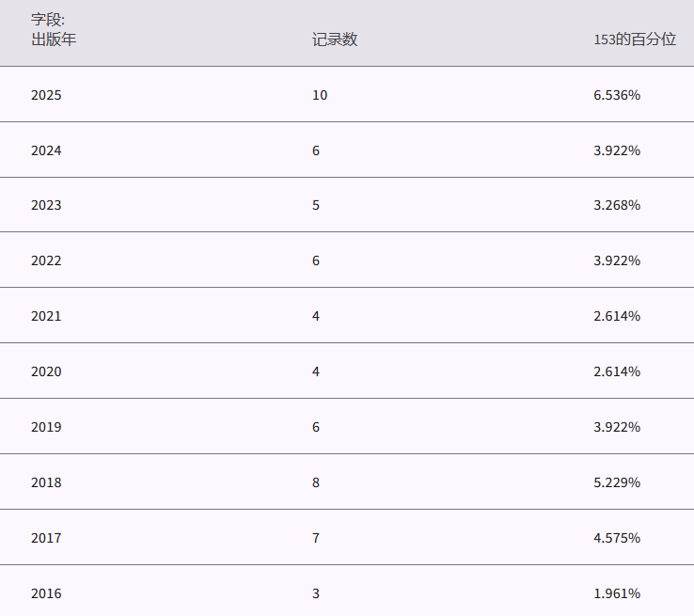Select the 2025 publication year cell
Image resolution: width=694 pixels, height=616 pixels.
pos(46,95)
